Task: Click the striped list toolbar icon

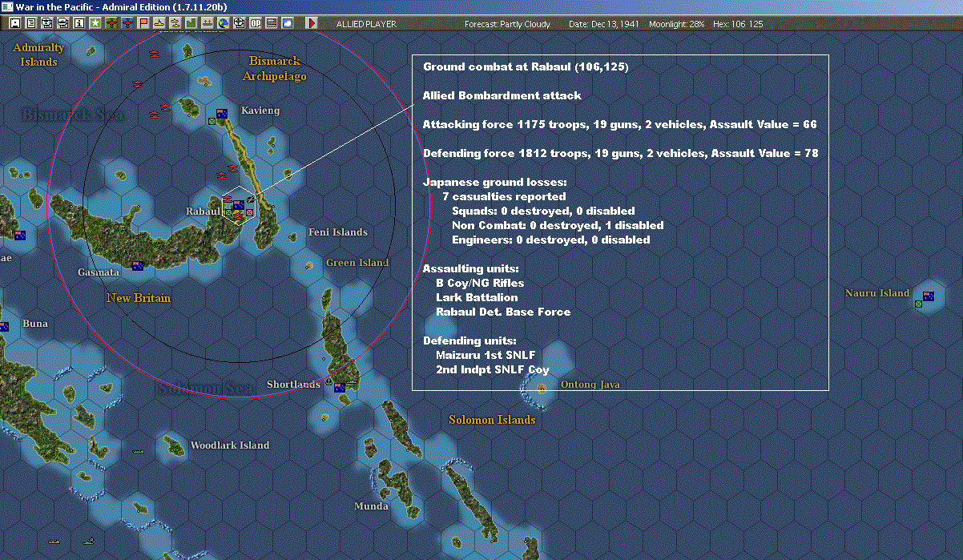Action: [272, 24]
